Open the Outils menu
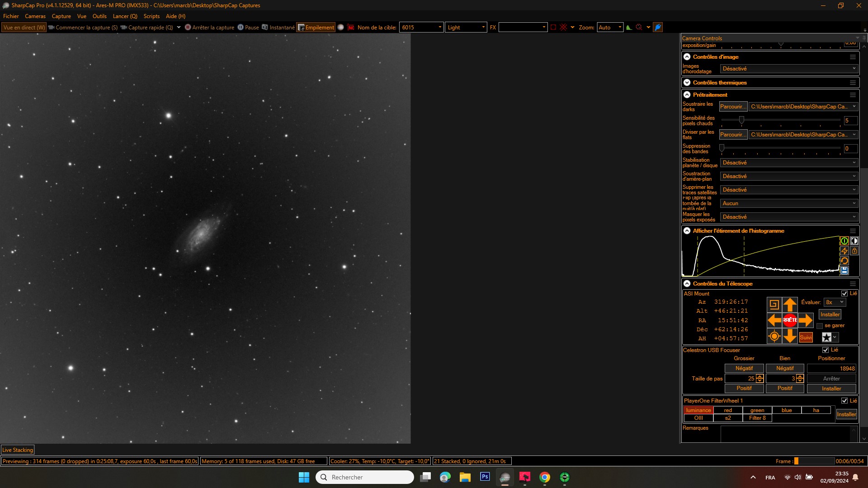This screenshot has height=488, width=868. pyautogui.click(x=99, y=16)
